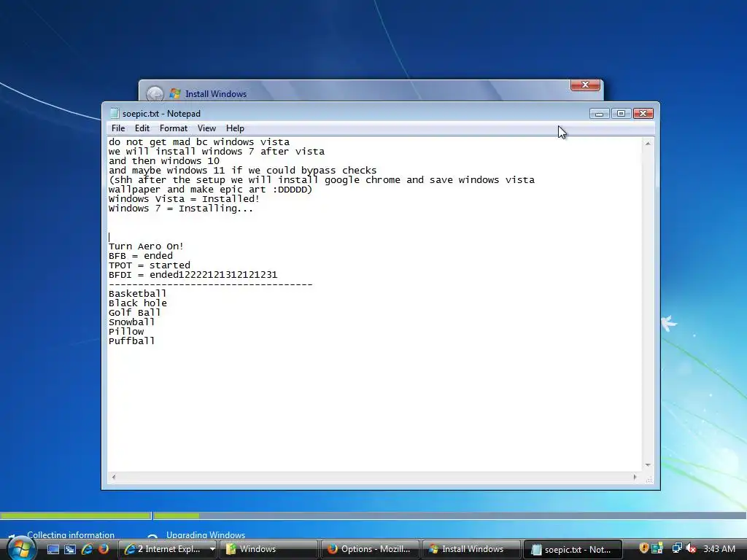Open the Edit menu in Notepad
Screen dimensions: 747x560
tap(142, 128)
